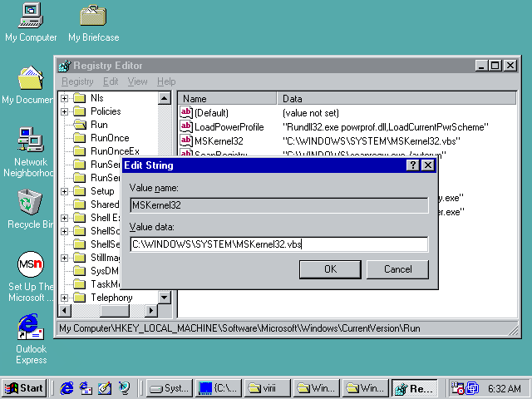Screen dimensions: 532x399
Task: Click the blue system tray icon
Action: click(x=472, y=388)
